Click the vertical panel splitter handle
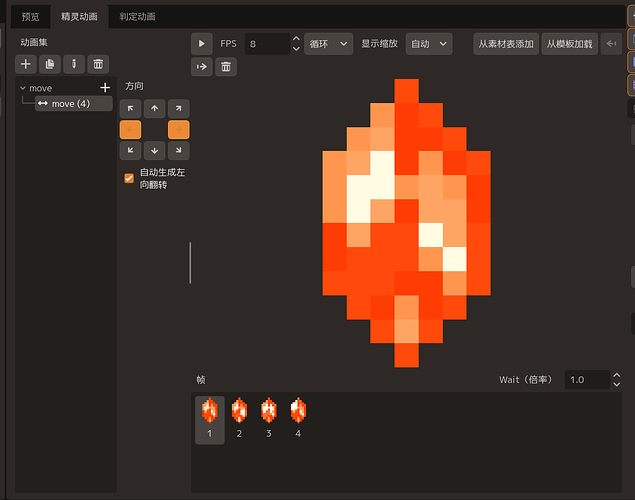Screen dimensions: 635x500 [x=190, y=263]
